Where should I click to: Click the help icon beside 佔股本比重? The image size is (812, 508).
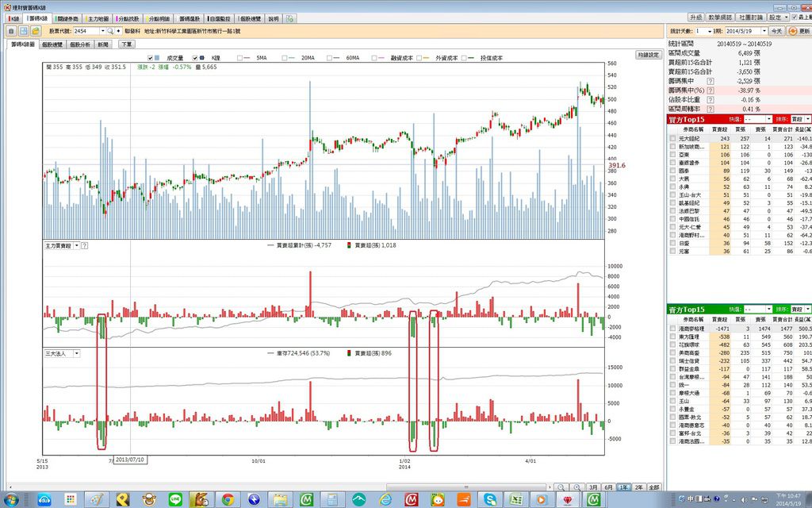click(x=710, y=99)
